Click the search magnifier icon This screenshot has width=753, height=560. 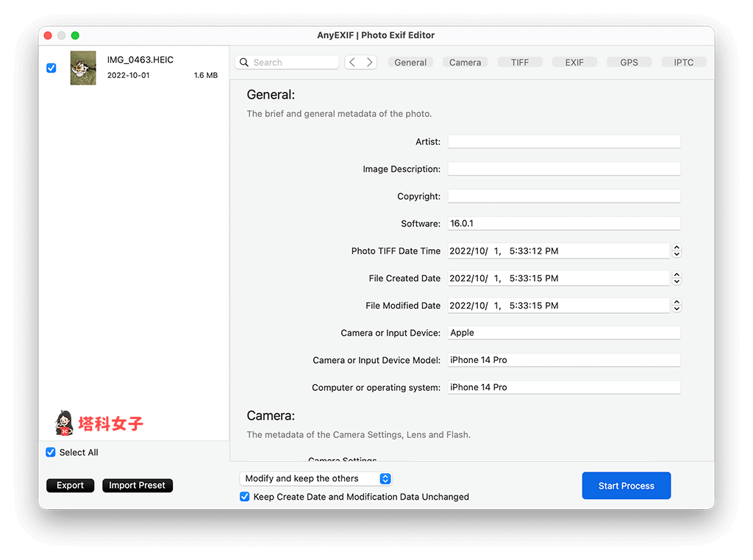pyautogui.click(x=244, y=62)
